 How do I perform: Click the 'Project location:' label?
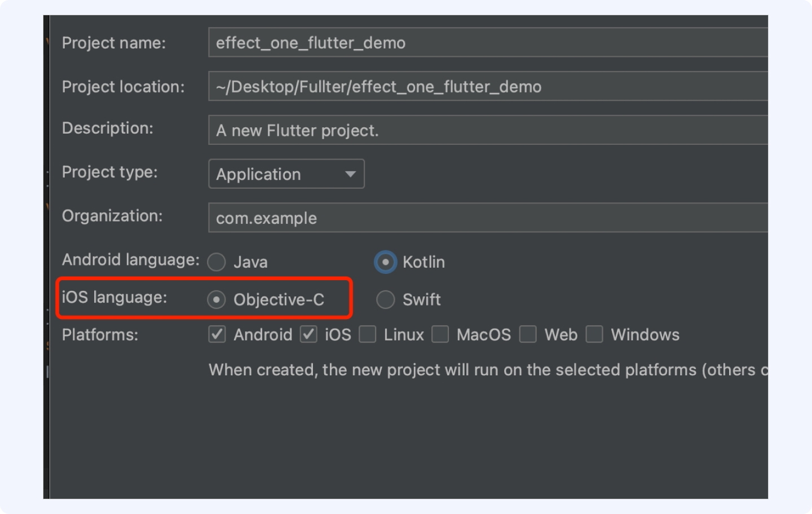pyautogui.click(x=123, y=87)
